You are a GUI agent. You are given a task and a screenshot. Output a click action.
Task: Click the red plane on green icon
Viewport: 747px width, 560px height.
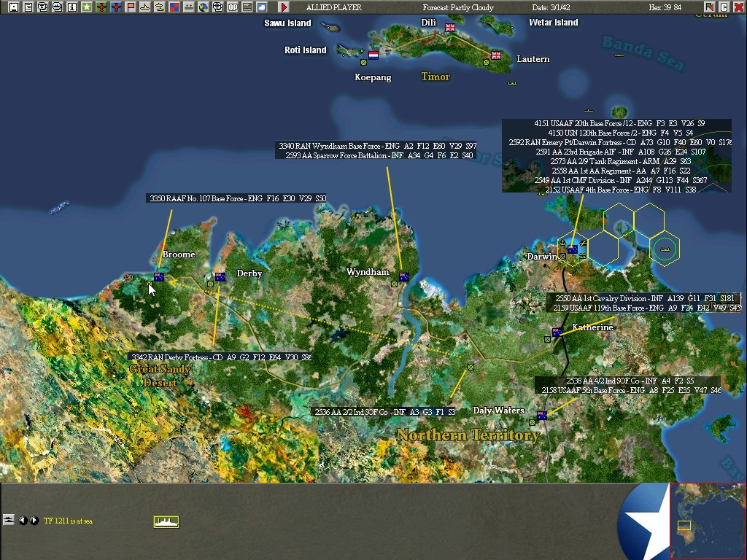pyautogui.click(x=101, y=7)
